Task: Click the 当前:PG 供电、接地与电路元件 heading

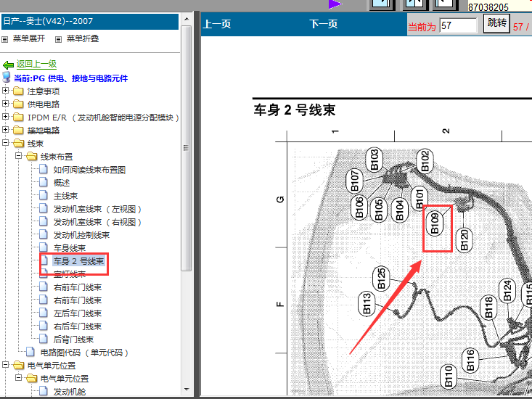Action: coord(70,78)
